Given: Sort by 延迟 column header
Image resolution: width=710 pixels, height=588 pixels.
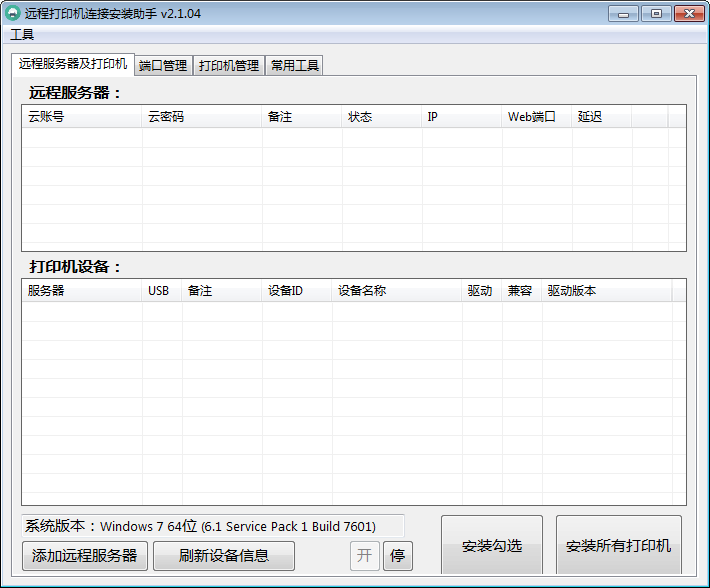Looking at the screenshot, I should [601, 117].
